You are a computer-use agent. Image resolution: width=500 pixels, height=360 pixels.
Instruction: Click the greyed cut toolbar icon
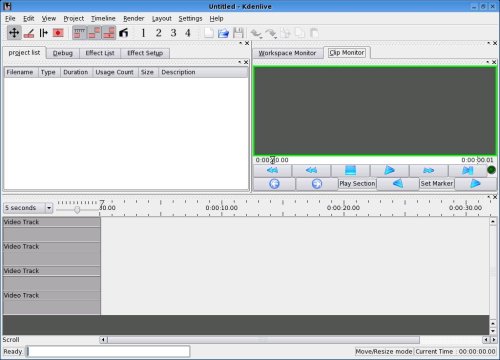[x=285, y=33]
